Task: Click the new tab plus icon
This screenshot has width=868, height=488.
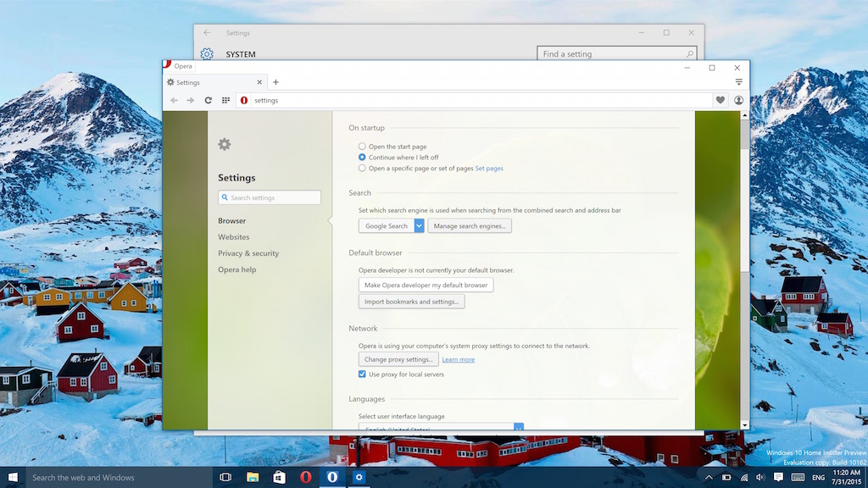Action: tap(275, 82)
